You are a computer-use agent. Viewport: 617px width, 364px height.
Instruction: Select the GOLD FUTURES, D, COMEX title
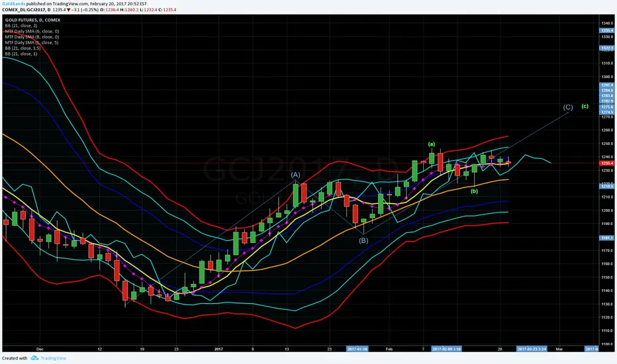pos(32,20)
